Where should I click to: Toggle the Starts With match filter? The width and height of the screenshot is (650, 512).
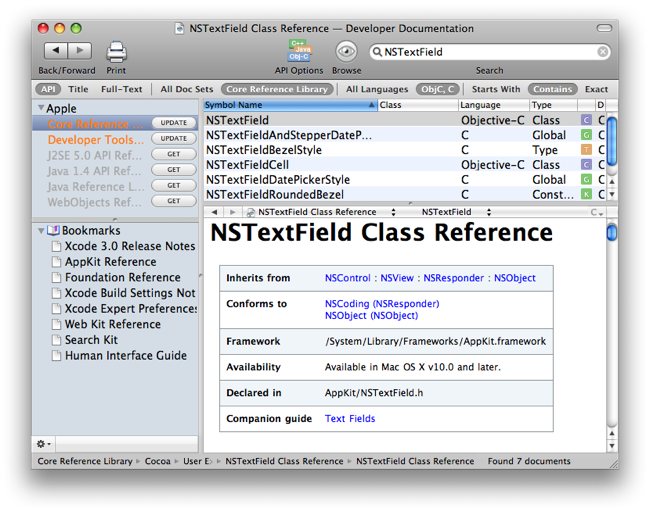(x=496, y=89)
